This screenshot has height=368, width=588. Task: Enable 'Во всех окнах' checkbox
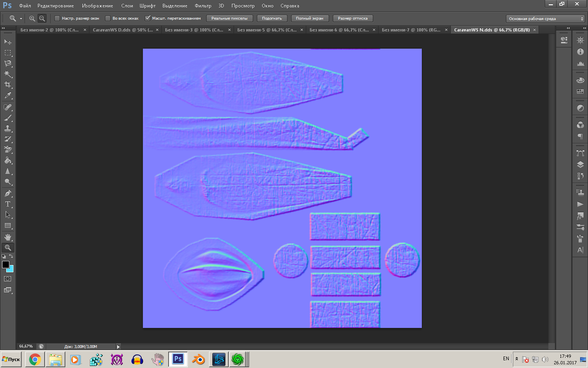(108, 18)
